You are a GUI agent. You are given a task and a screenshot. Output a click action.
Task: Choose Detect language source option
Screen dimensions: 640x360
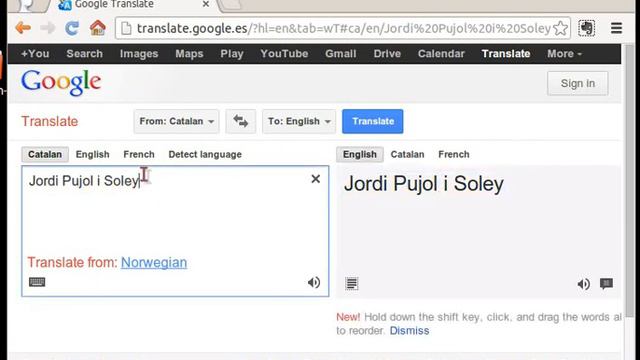tap(205, 154)
